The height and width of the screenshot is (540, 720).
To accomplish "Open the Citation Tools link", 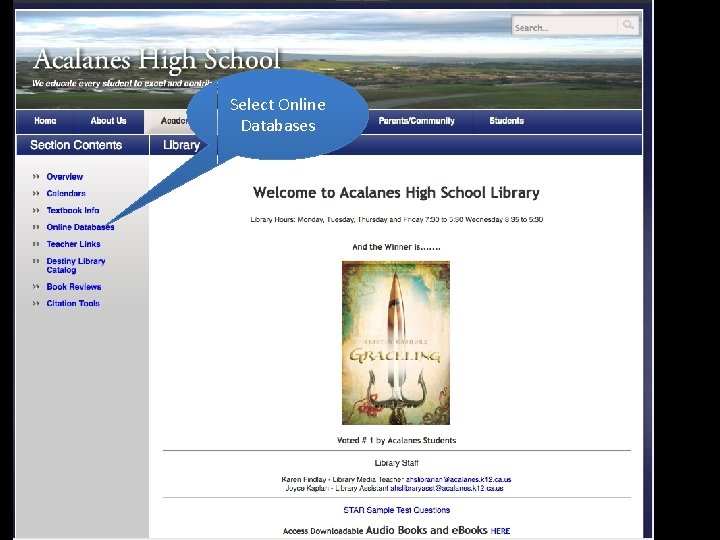I will [73, 304].
